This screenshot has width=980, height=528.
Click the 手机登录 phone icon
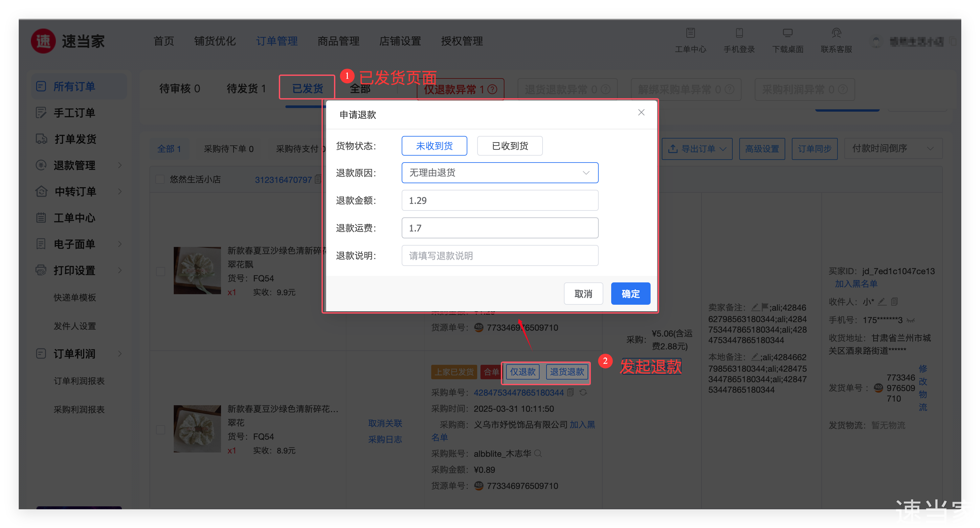739,33
